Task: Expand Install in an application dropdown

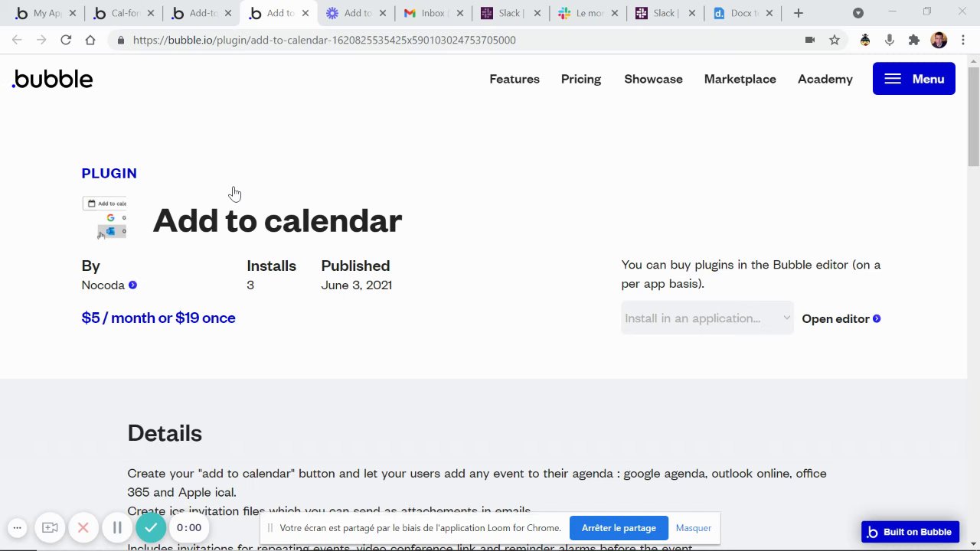Action: [707, 318]
